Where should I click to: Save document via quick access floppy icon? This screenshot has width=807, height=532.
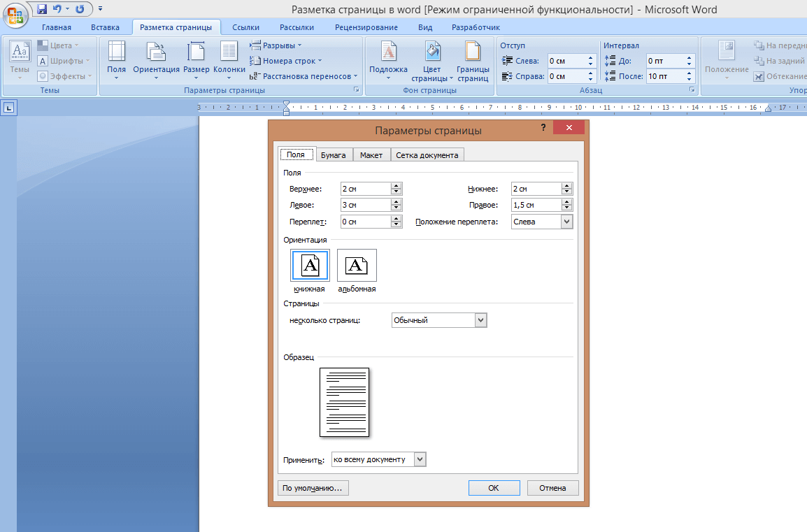(42, 9)
